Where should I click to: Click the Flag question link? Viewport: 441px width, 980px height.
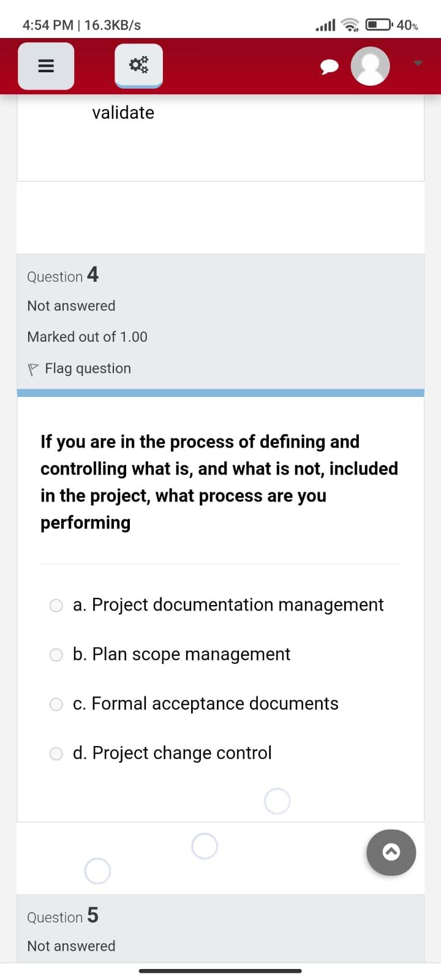88,369
